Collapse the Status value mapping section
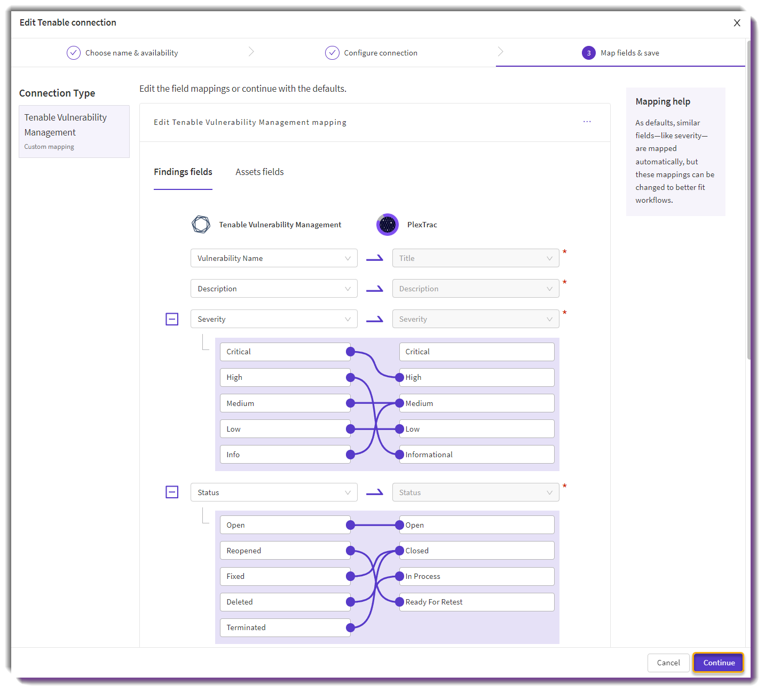 click(172, 492)
